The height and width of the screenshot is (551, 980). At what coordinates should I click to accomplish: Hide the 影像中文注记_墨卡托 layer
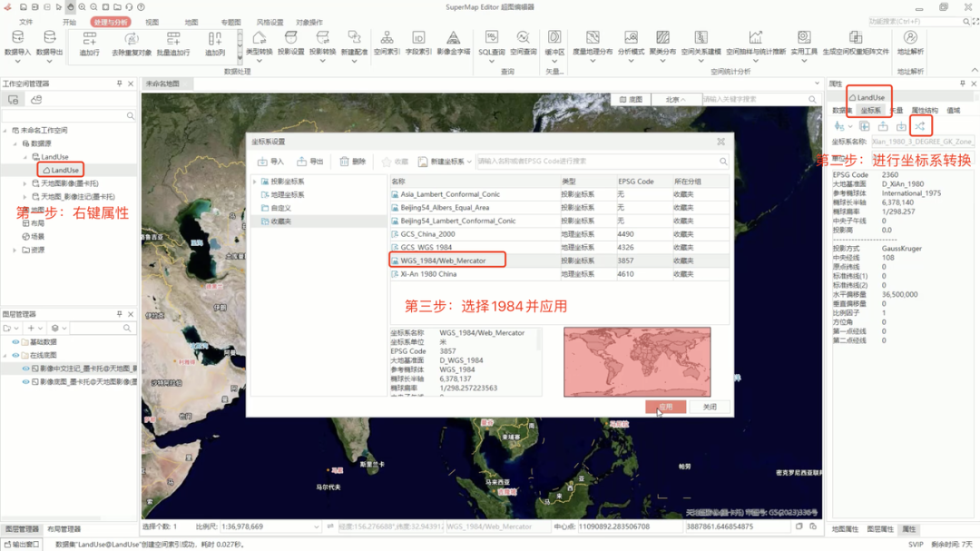24,369
